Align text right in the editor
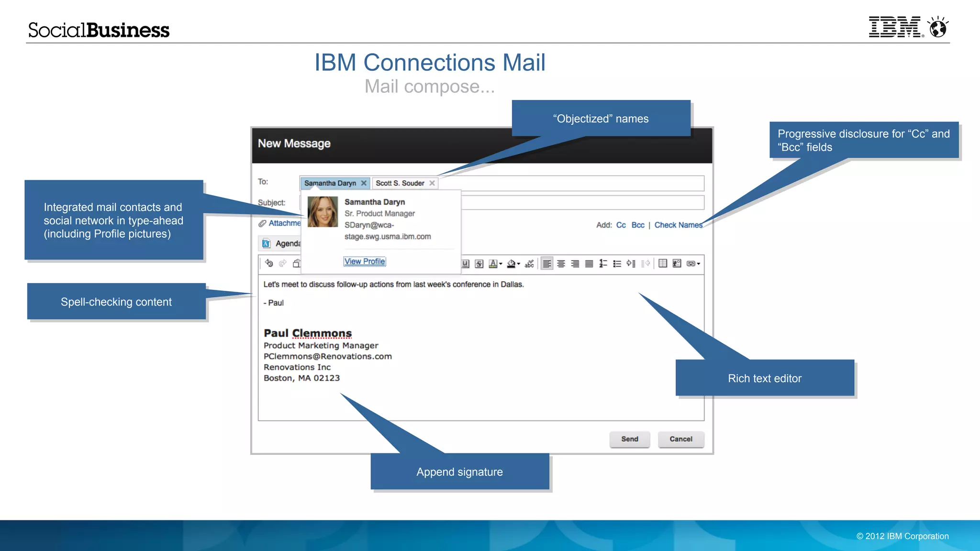Image resolution: width=980 pixels, height=551 pixels. click(x=575, y=264)
